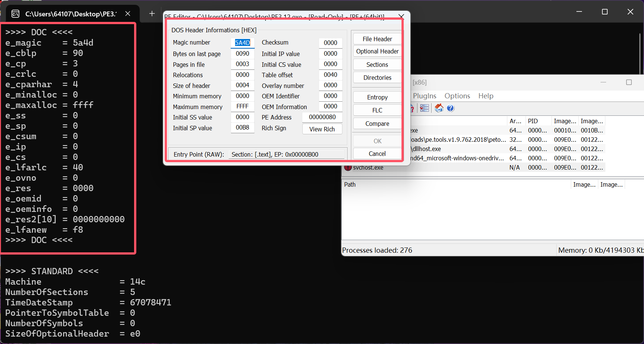The height and width of the screenshot is (344, 644).
Task: Click the Maximum memory FFFF field
Action: 243,106
